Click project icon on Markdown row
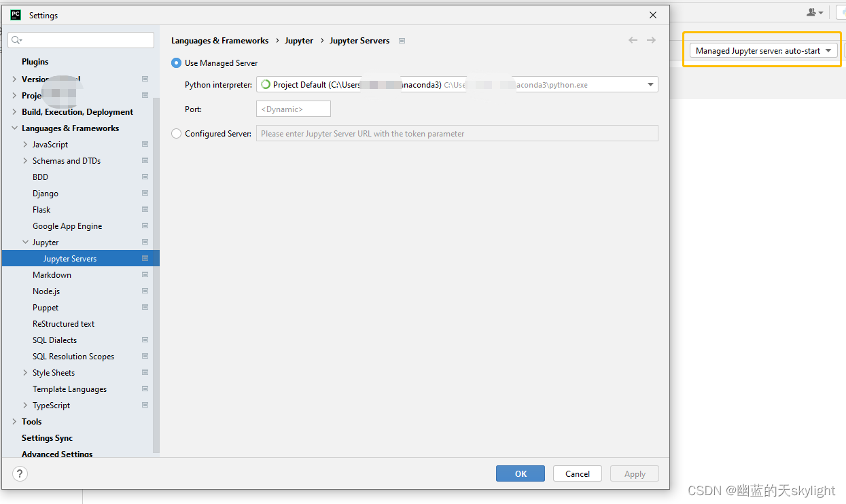The height and width of the screenshot is (504, 846). point(145,275)
